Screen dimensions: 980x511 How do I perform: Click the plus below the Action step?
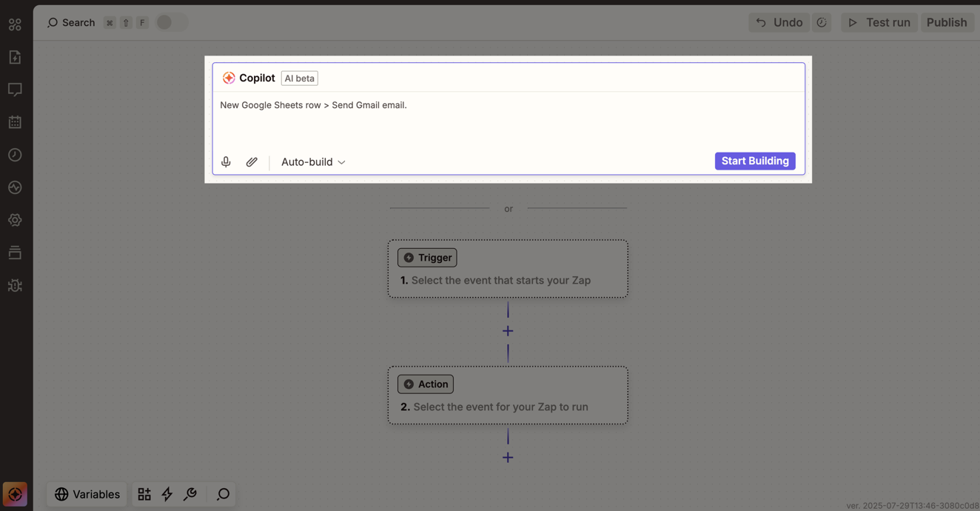(508, 458)
